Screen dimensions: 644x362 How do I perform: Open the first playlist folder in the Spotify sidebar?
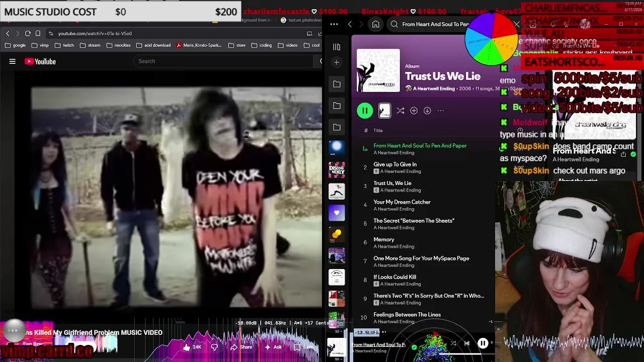pyautogui.click(x=337, y=84)
